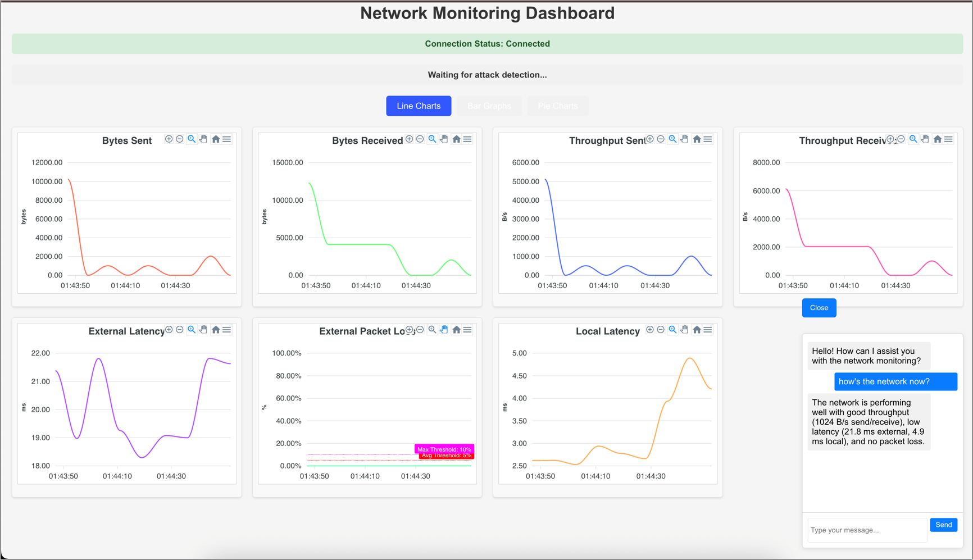Zoom in on the Local Latency chart

point(650,330)
